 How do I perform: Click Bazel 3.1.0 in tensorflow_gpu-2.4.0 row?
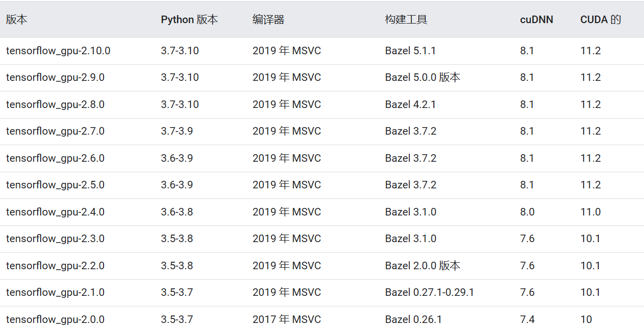pyautogui.click(x=411, y=212)
